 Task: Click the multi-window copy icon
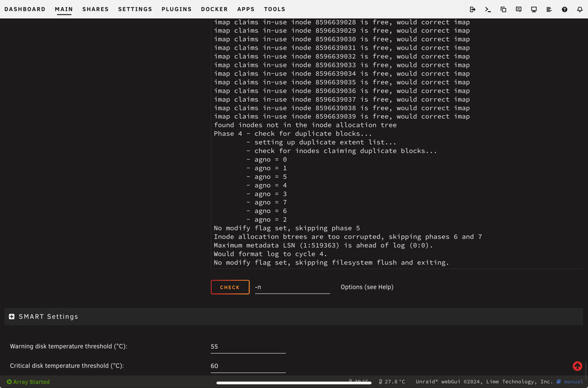point(503,9)
